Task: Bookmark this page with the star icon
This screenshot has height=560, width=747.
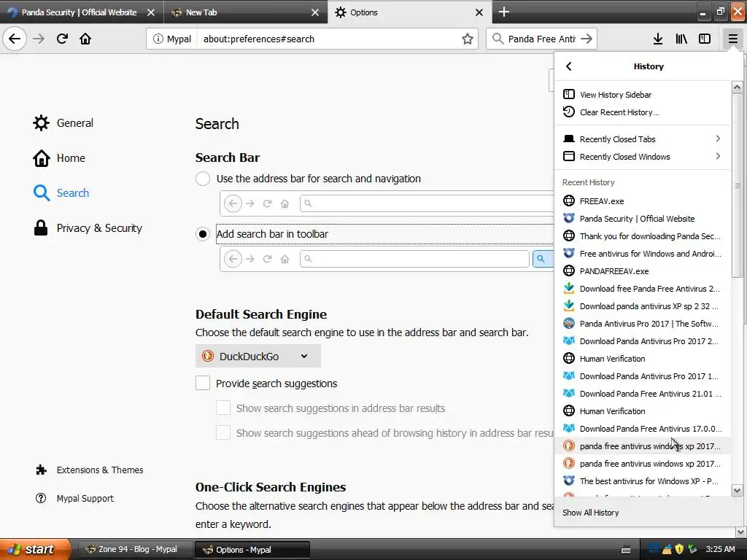Action: (x=468, y=39)
